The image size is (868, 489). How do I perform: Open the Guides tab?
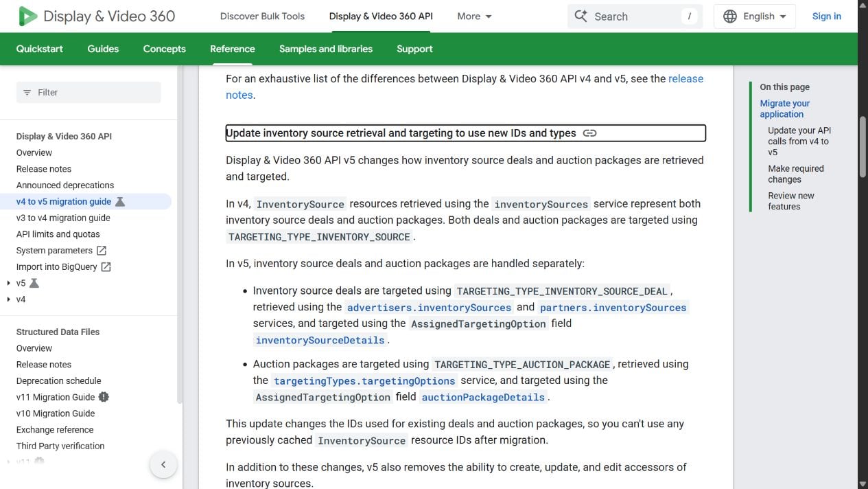tap(103, 49)
